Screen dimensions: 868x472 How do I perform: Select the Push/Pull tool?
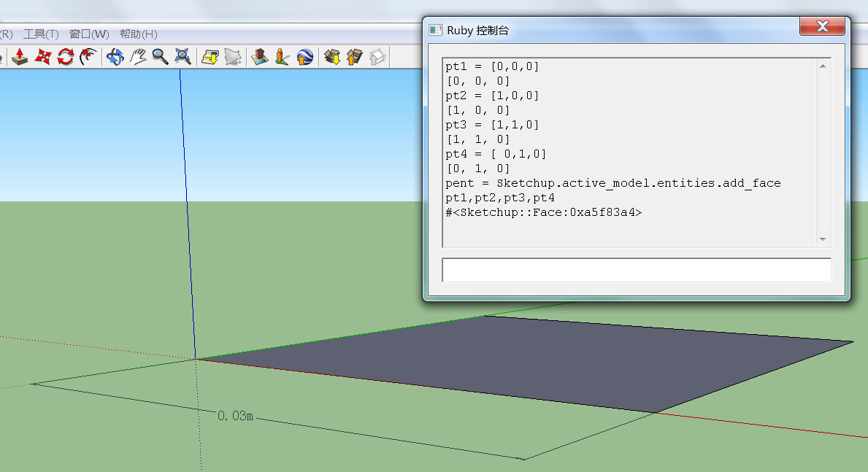(x=20, y=57)
